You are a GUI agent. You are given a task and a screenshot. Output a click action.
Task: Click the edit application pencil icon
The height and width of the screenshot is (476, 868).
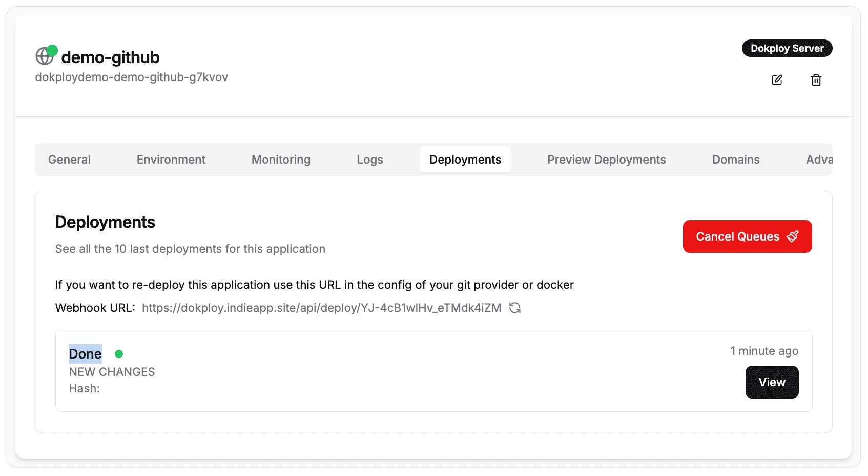tap(777, 80)
